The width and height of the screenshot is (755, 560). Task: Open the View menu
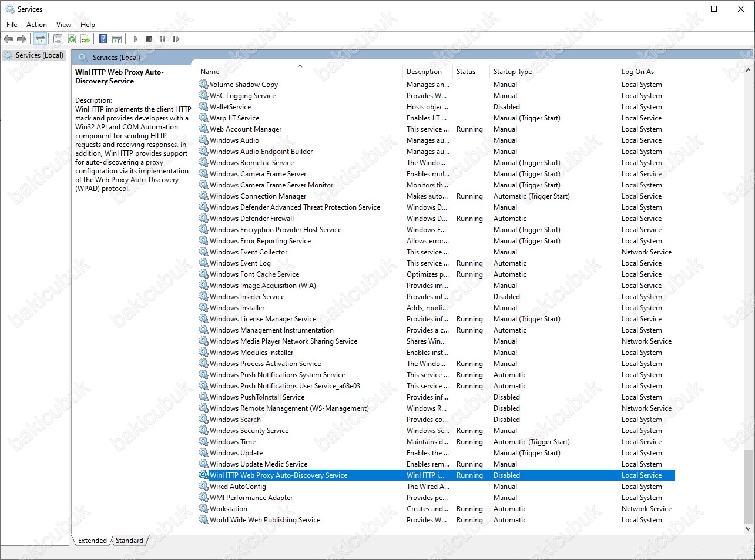pos(63,25)
